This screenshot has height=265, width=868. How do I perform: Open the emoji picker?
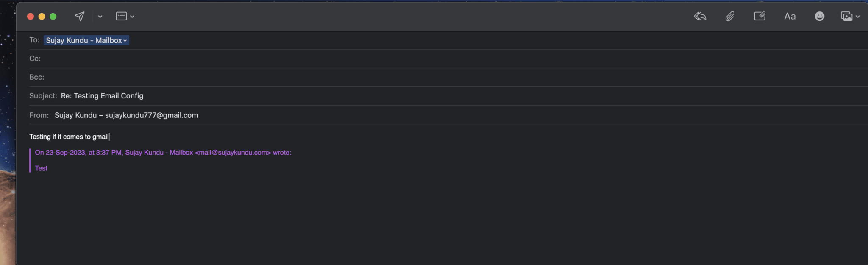point(819,16)
